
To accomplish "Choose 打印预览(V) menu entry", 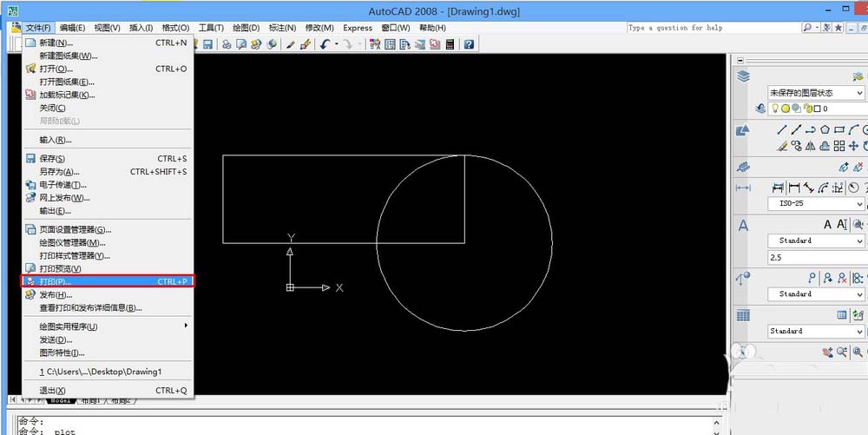I will pos(108,269).
